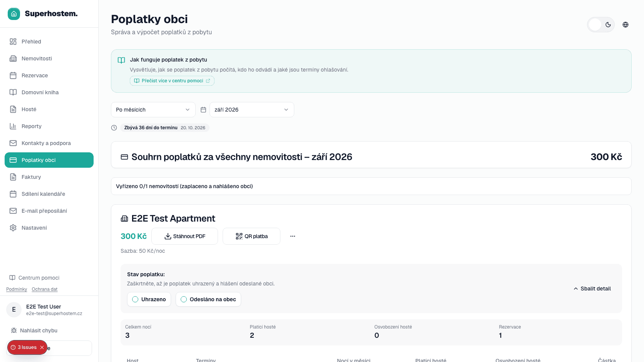
Task: Dismiss the 3 Issues badge with X
Action: (42, 347)
